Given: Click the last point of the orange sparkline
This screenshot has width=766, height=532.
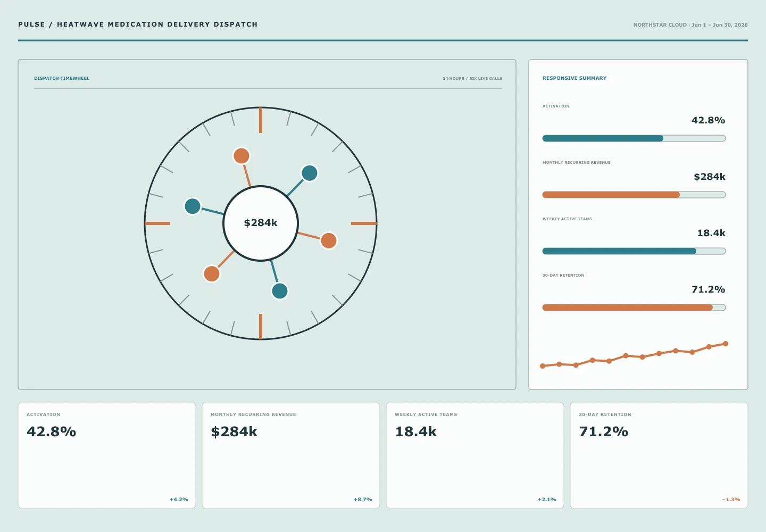Looking at the screenshot, I should click(x=726, y=344).
